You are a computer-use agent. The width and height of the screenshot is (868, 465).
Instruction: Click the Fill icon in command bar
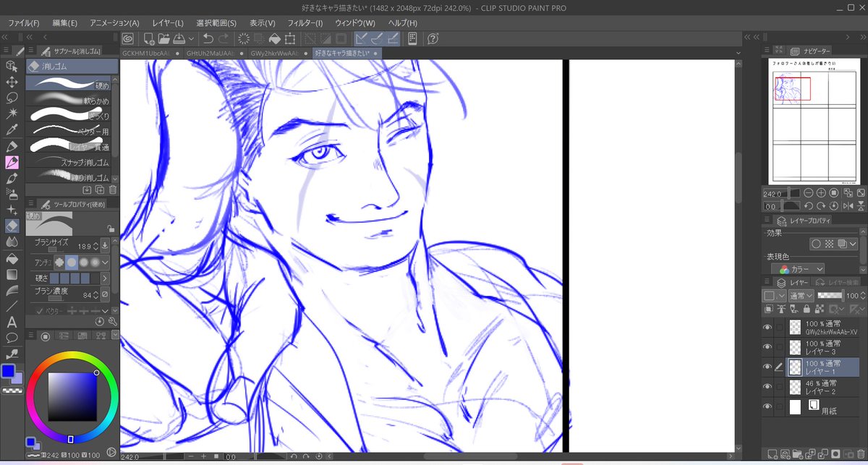click(275, 38)
